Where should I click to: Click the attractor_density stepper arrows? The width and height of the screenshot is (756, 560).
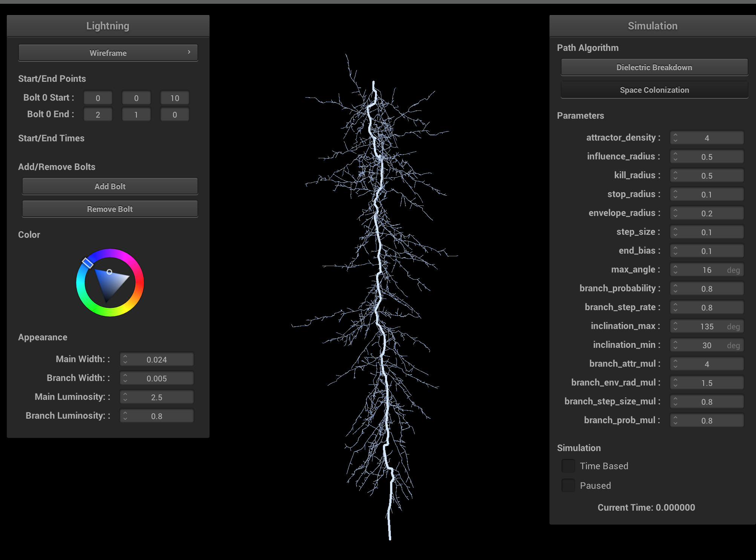click(x=675, y=138)
